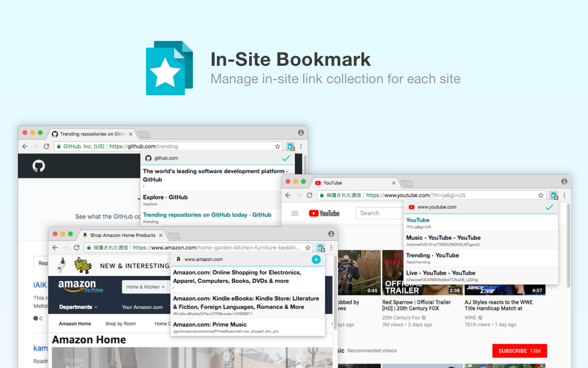
Task: Click the Amazon logo on the storefront
Action: coord(78,285)
